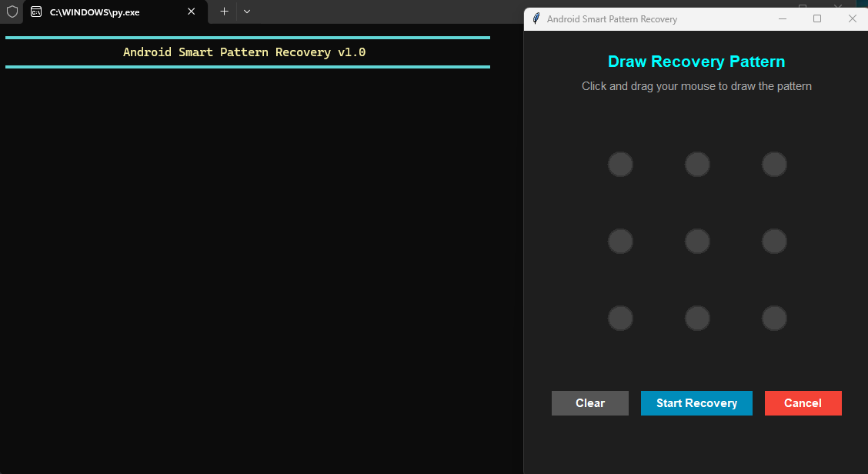Click the command prompt icon on the py.exe tab
This screenshot has width=868, height=474.
[36, 12]
